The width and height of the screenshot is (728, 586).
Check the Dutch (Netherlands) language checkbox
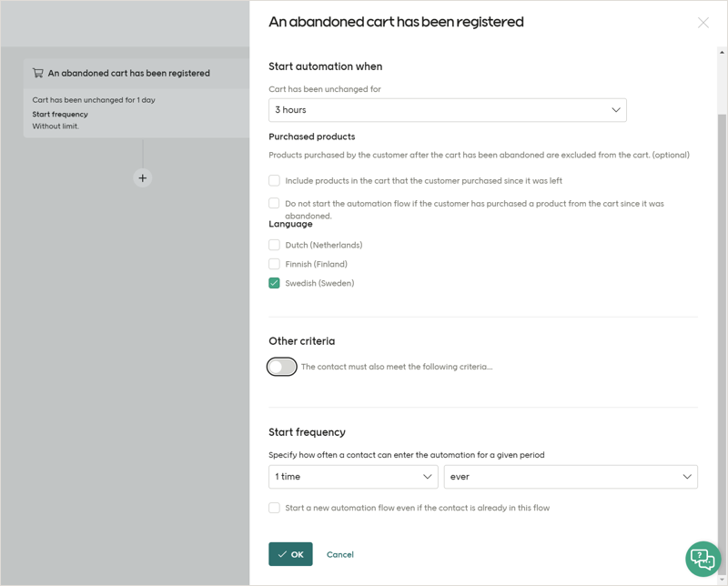point(274,244)
